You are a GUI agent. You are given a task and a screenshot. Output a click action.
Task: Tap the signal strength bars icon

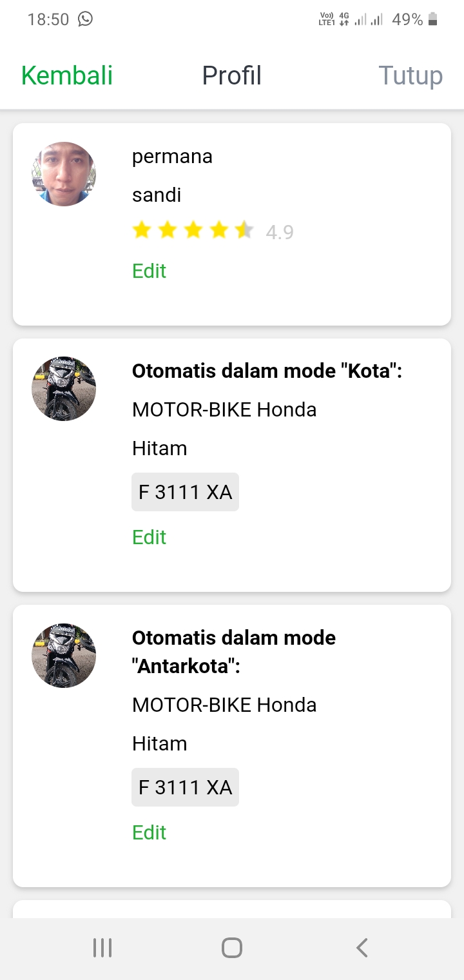pyautogui.click(x=369, y=19)
